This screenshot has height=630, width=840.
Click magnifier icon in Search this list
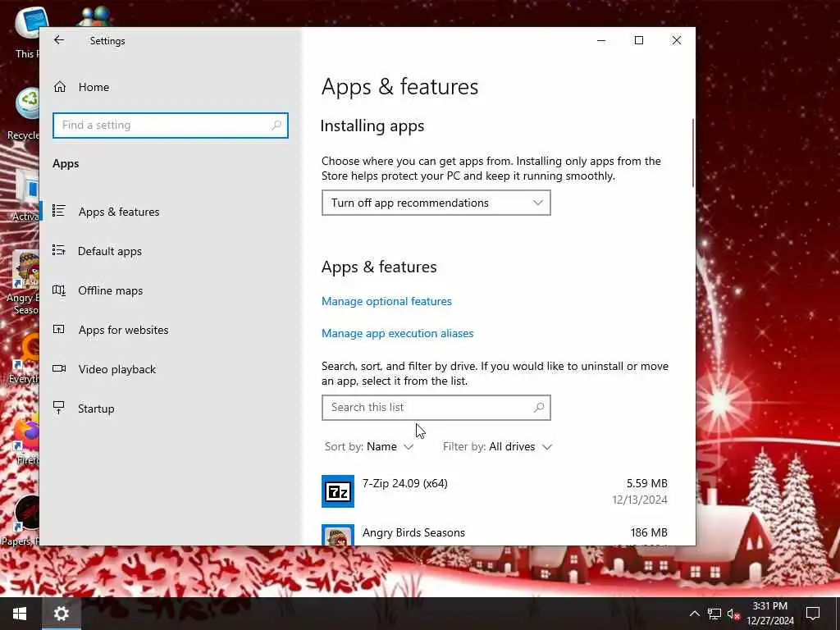point(539,408)
